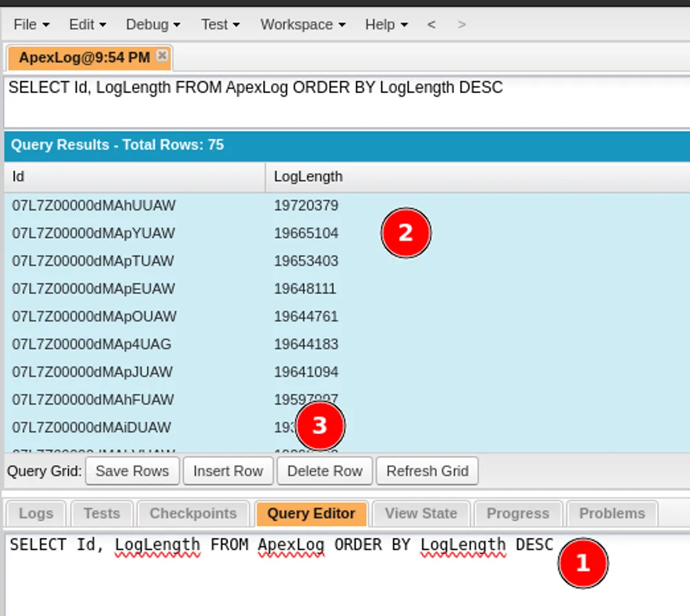
Task: Select row 07L7Z00000dMApTUAW
Action: coord(347,261)
